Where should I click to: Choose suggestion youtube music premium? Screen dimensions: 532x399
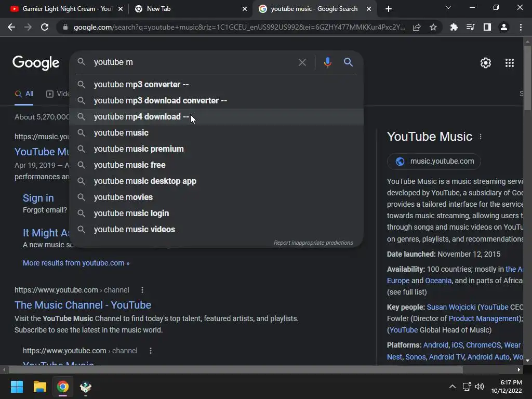tap(217, 149)
